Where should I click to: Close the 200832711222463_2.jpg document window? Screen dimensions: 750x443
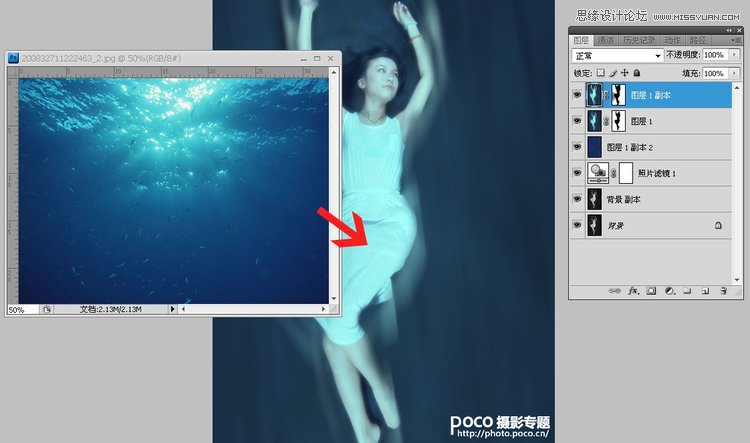pyautogui.click(x=331, y=58)
